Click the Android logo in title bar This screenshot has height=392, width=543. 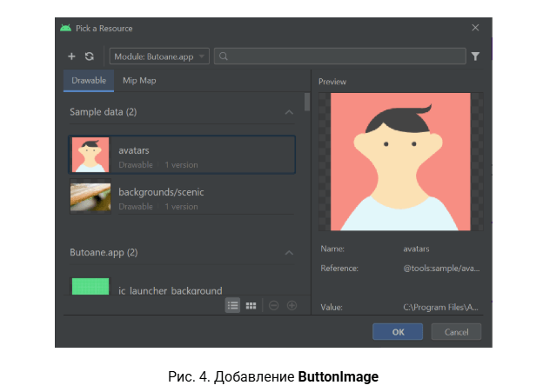[x=66, y=28]
